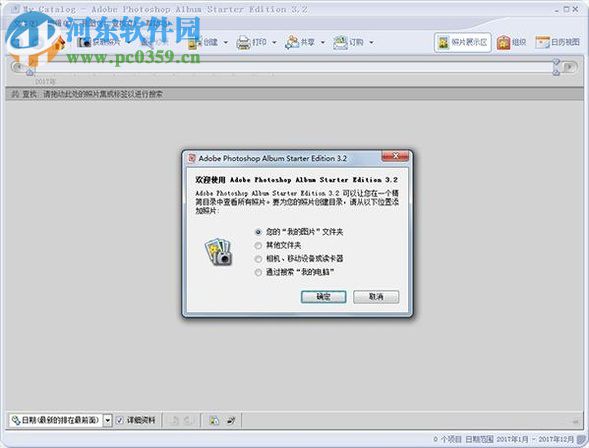
Task: Close the main My Catalog window
Action: 575,9
